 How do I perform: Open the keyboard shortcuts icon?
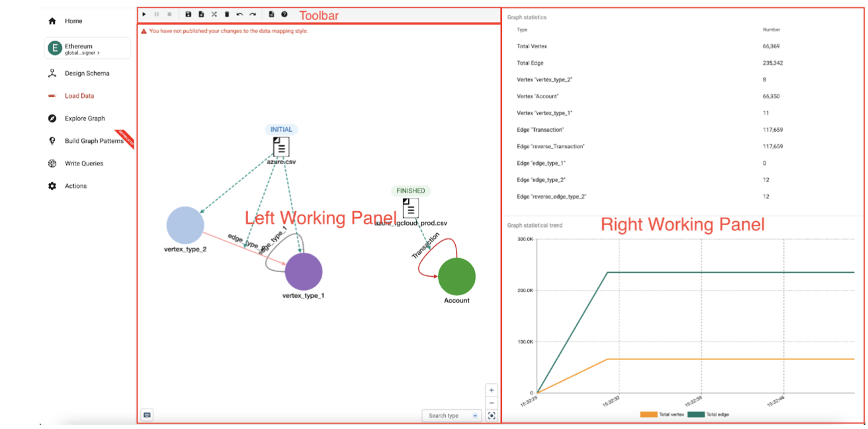(x=147, y=415)
